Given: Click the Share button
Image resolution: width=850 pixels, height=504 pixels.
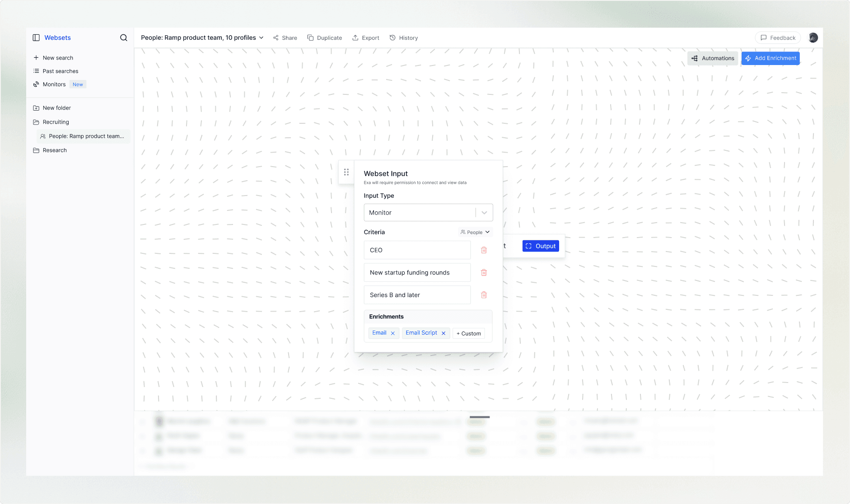Looking at the screenshot, I should coord(285,38).
